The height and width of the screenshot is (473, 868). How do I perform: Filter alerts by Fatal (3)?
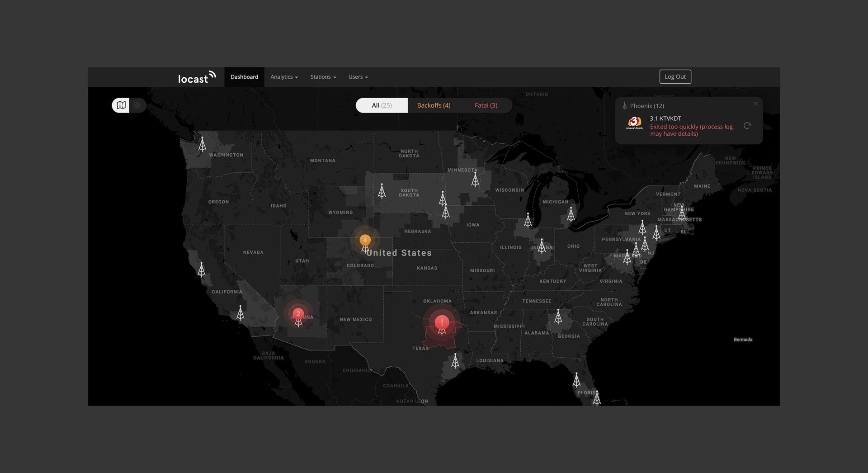(486, 105)
